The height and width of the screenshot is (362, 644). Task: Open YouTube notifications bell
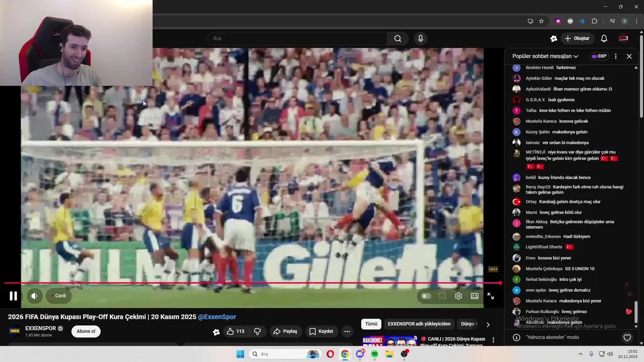click(x=604, y=38)
